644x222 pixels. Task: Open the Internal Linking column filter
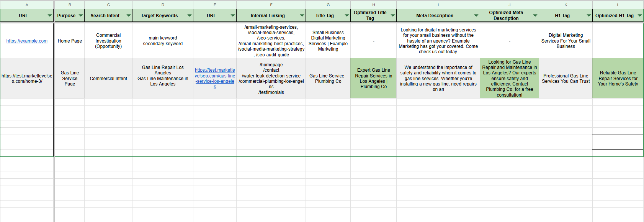(x=302, y=16)
